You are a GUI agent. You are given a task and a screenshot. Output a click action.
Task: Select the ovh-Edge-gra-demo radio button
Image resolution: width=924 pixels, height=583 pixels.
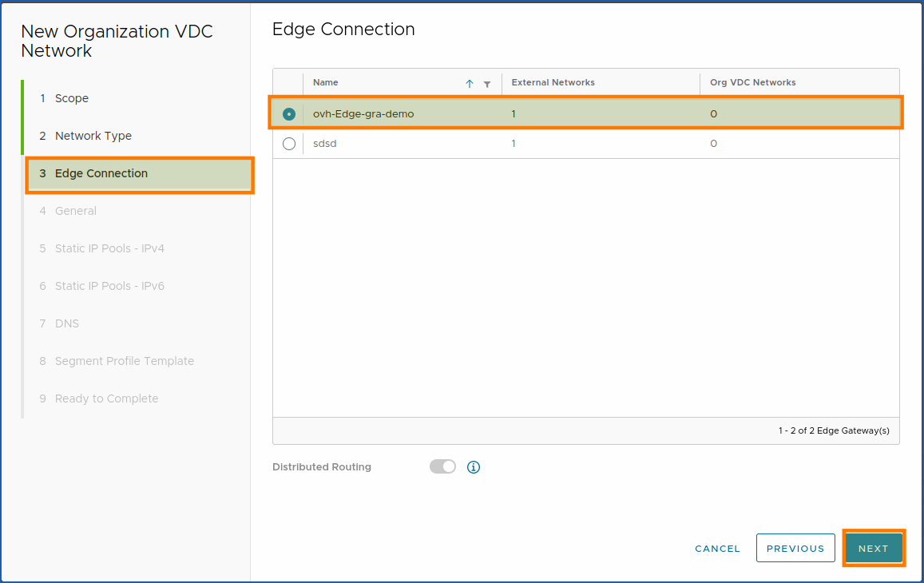(288, 113)
